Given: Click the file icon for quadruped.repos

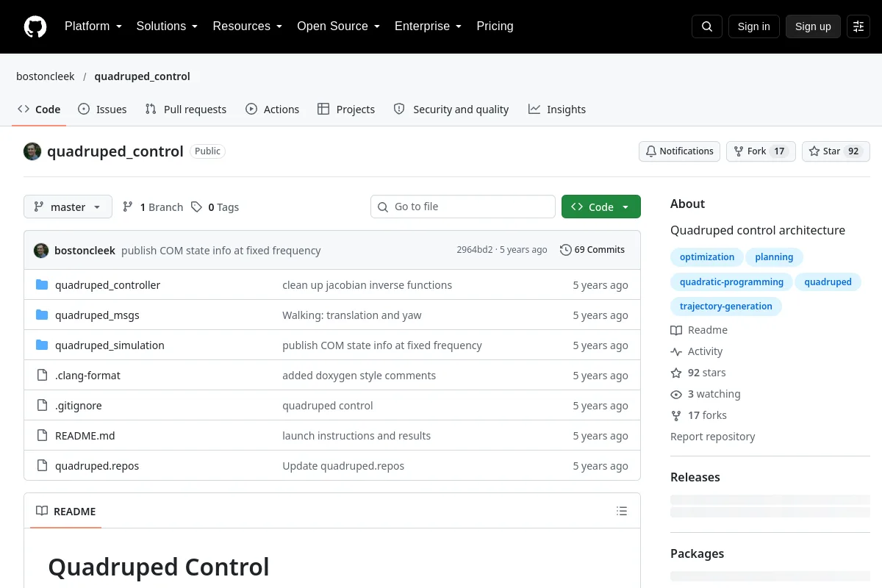Looking at the screenshot, I should point(42,466).
